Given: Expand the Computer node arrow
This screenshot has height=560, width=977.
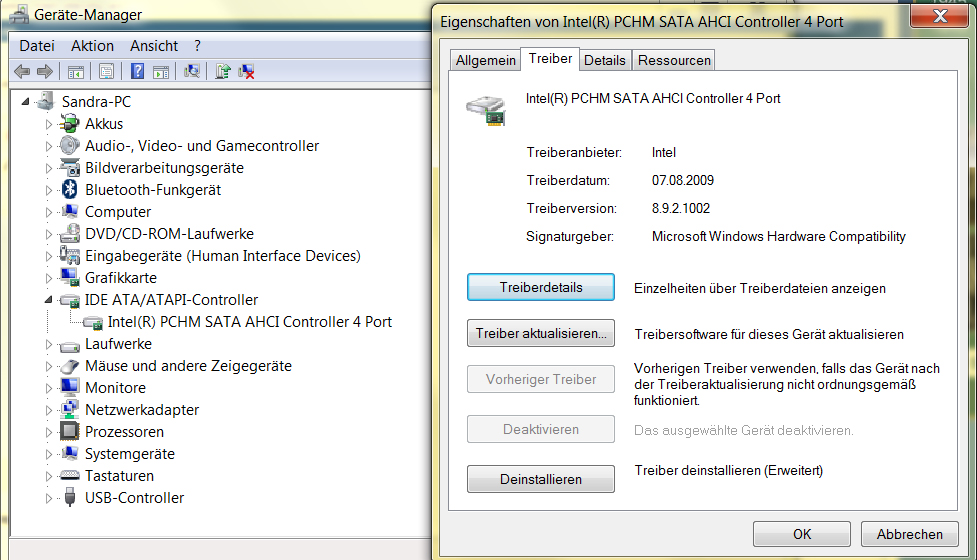Looking at the screenshot, I should point(49,212).
